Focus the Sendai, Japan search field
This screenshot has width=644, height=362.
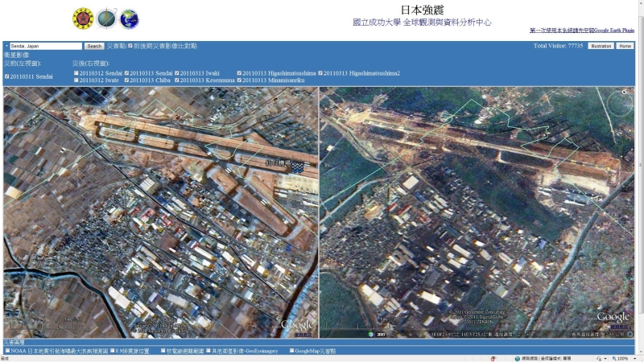coord(46,46)
